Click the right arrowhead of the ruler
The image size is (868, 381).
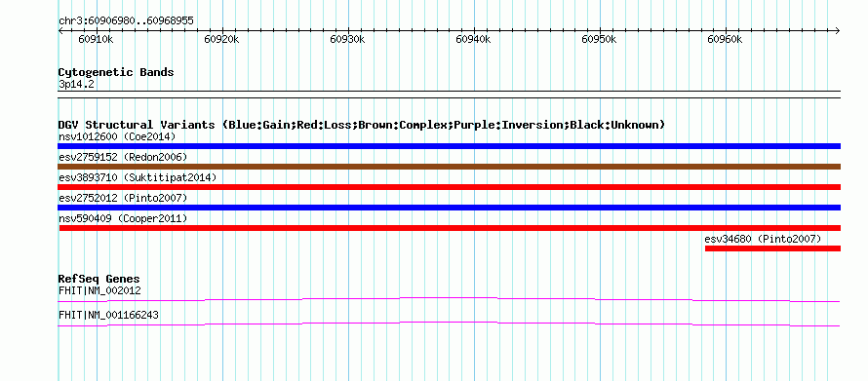(x=838, y=30)
